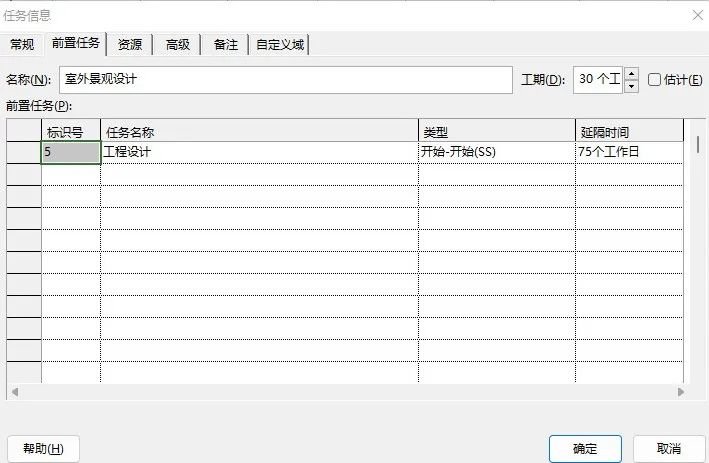The width and height of the screenshot is (709, 463).
Task: Go to the 高级 tab
Action: 178,44
